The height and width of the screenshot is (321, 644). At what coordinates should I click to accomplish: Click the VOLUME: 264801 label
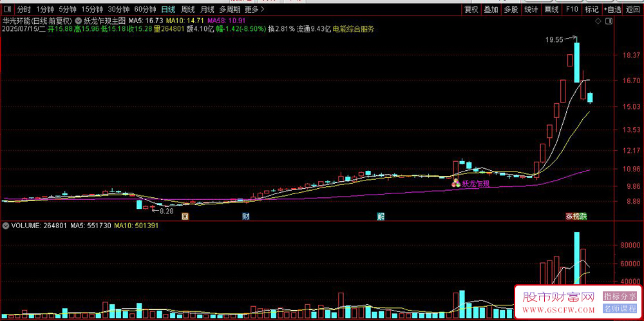pyautogui.click(x=39, y=226)
